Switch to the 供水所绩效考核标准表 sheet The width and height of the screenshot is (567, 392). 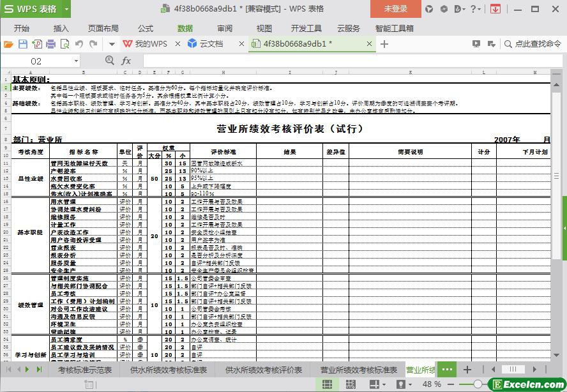[x=169, y=370]
